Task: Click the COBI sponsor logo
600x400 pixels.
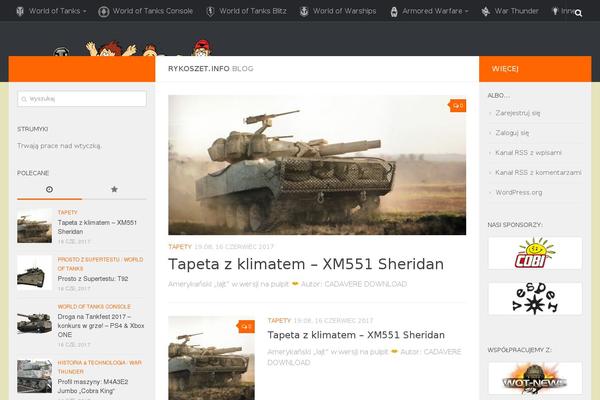Action: click(x=535, y=253)
